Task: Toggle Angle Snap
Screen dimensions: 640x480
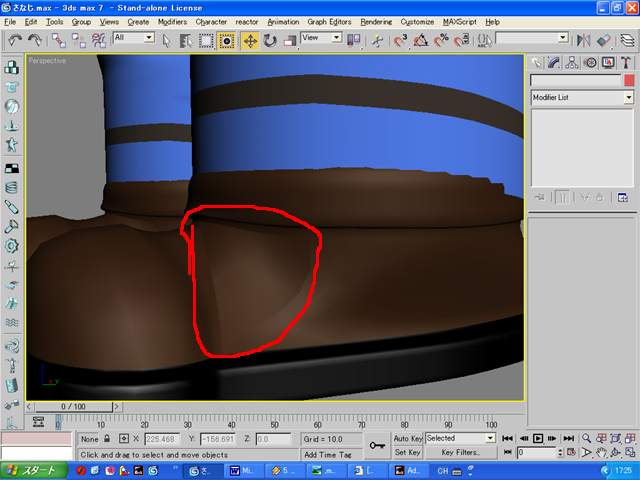Action: click(x=421, y=40)
